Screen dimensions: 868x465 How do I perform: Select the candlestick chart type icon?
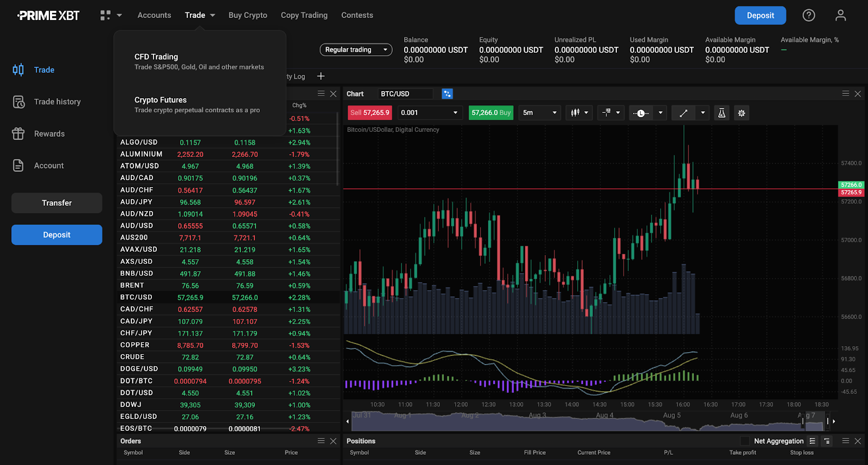575,113
